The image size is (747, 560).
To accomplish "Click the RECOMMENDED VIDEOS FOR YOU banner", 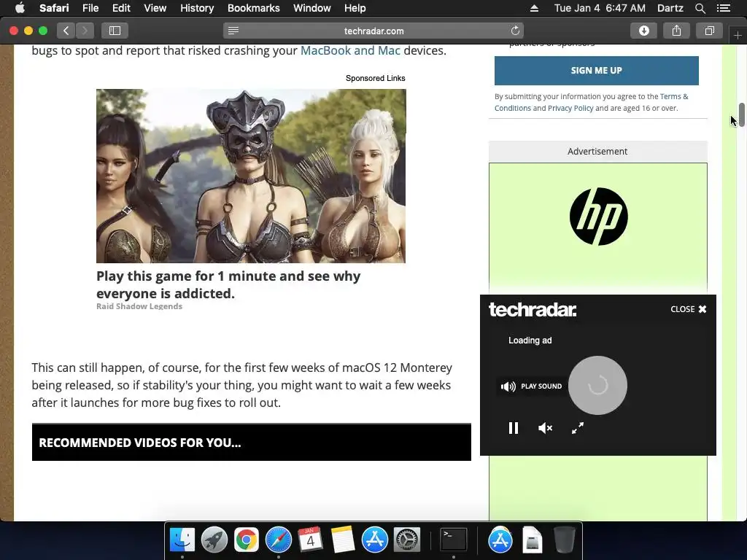I will 252,443.
